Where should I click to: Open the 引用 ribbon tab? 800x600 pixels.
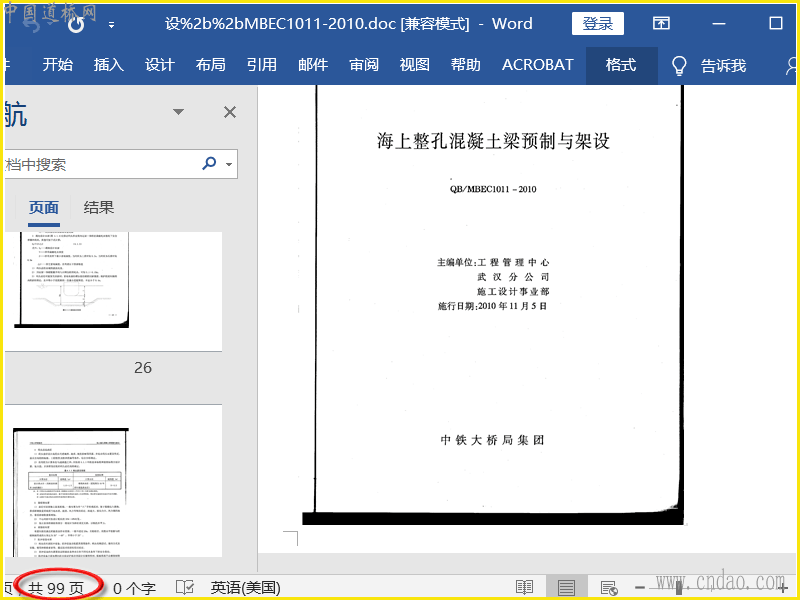click(x=262, y=65)
